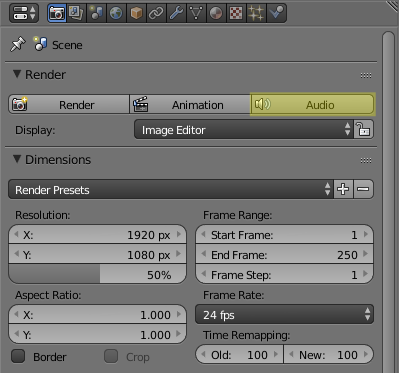399x373 pixels.
Task: Click the properties panel vertical scrollbar
Action: pos(388,202)
